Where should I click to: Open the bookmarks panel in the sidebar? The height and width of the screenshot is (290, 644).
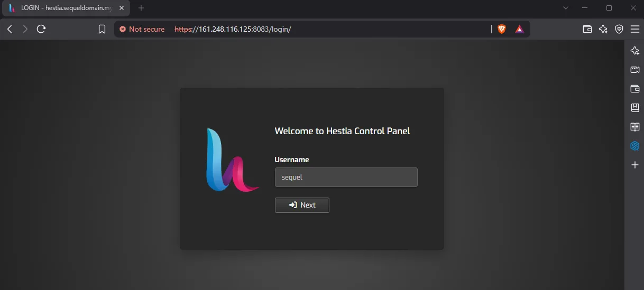coord(635,108)
